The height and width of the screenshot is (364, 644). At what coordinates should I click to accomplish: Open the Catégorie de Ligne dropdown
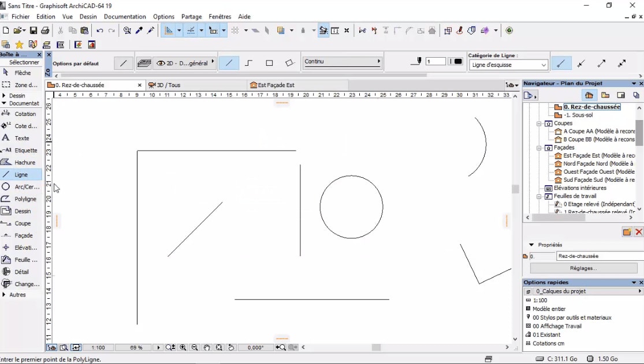[x=508, y=65]
